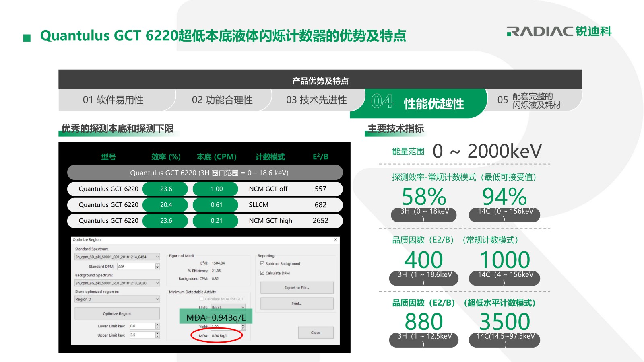The height and width of the screenshot is (362, 644).
Task: Click the Print button
Action: (297, 304)
